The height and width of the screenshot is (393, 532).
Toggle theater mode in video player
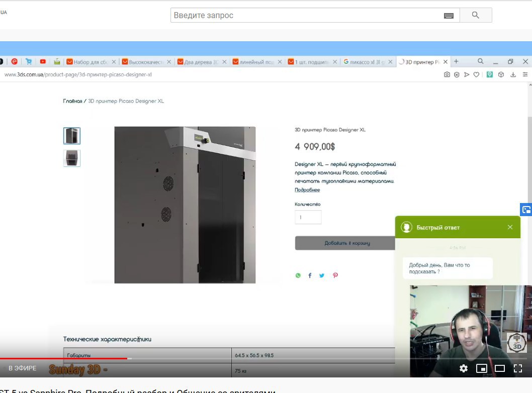[x=500, y=368]
